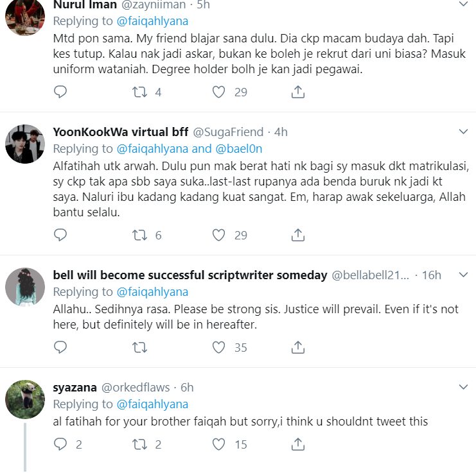
Task: Like Nurul Iman's tweet
Action: click(x=219, y=92)
